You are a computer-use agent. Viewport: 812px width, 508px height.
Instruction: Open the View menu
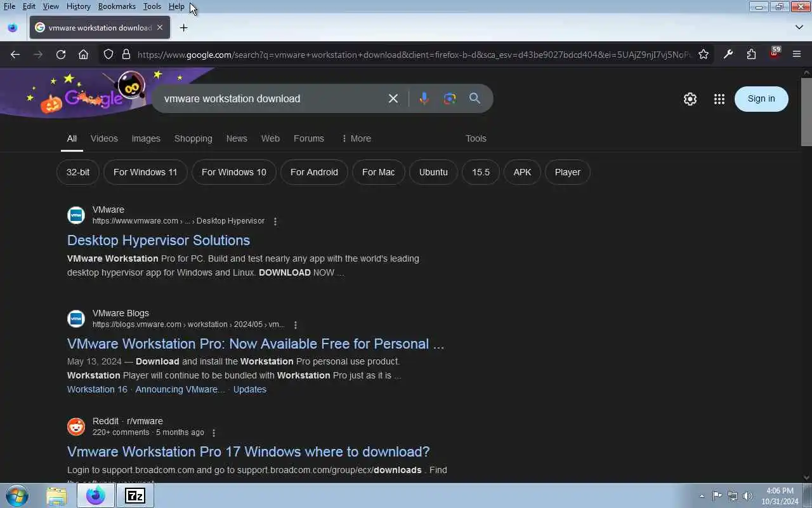coord(51,6)
